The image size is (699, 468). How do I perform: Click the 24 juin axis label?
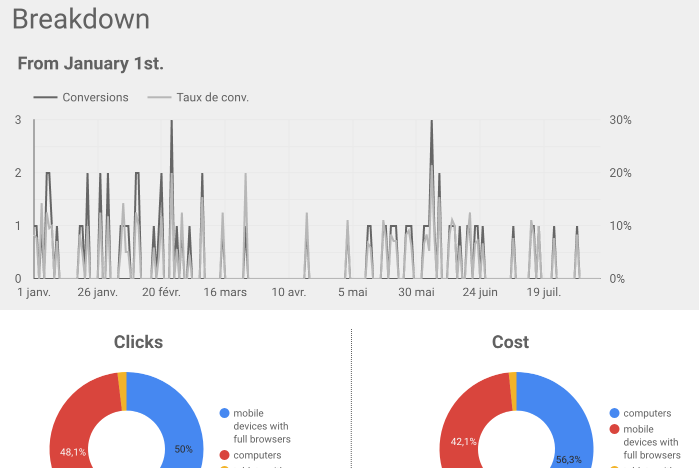[480, 292]
